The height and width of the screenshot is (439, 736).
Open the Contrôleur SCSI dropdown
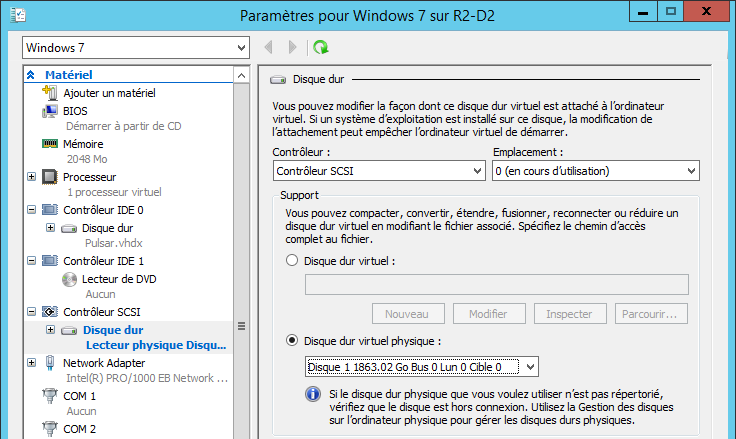(378, 171)
